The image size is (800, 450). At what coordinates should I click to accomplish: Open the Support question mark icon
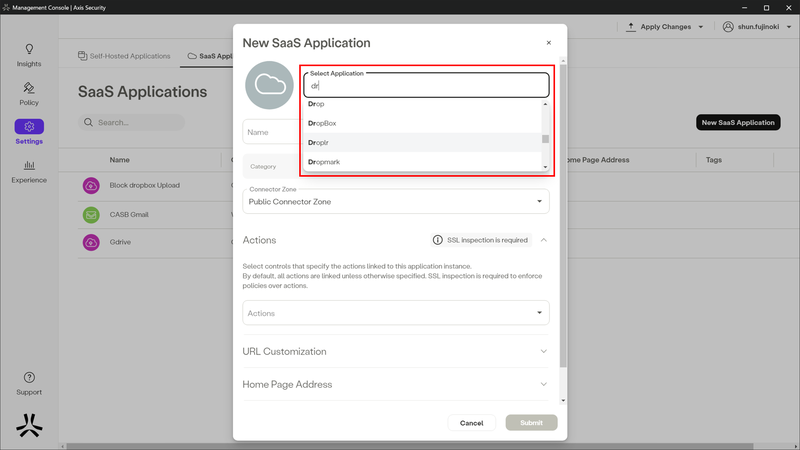tap(29, 378)
